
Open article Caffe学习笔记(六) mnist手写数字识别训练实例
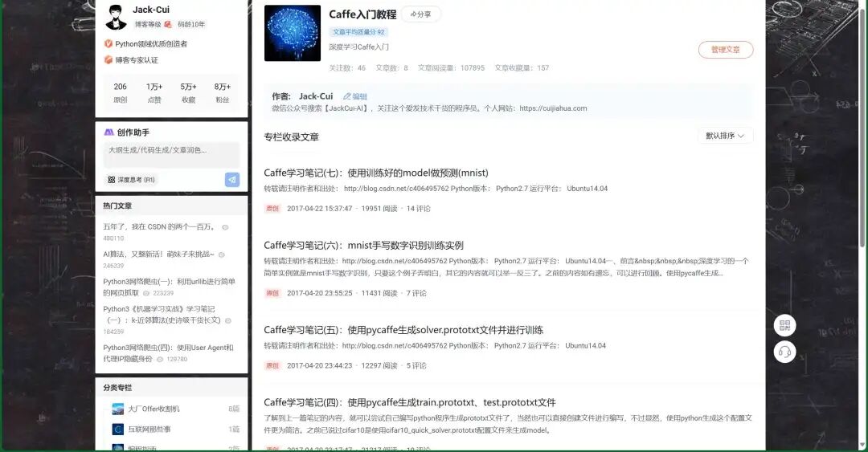click(363, 245)
